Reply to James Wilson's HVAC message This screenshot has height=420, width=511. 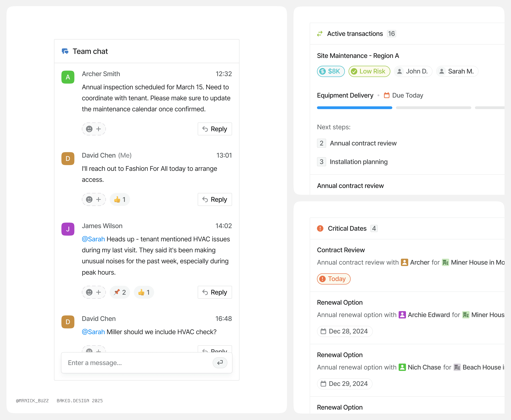(x=215, y=292)
